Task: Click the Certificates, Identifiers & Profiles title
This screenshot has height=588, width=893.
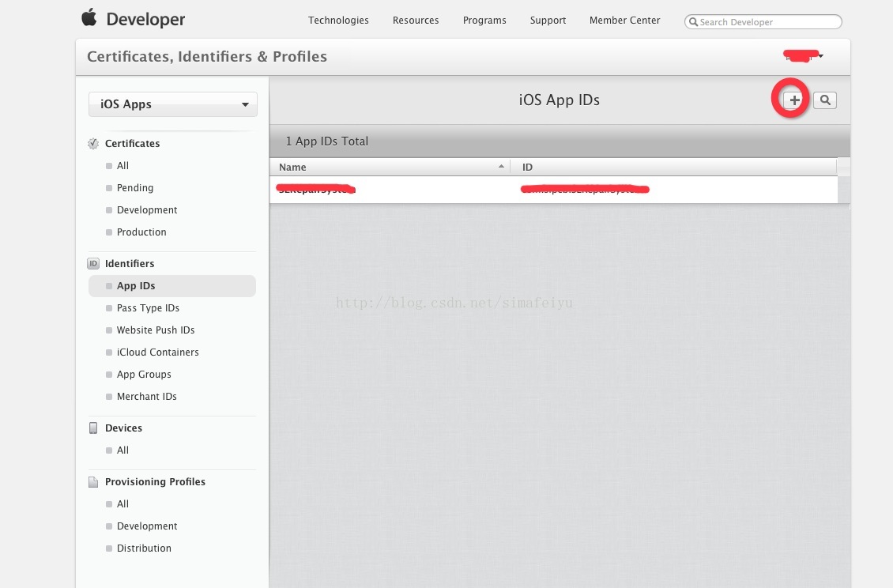Action: [207, 57]
